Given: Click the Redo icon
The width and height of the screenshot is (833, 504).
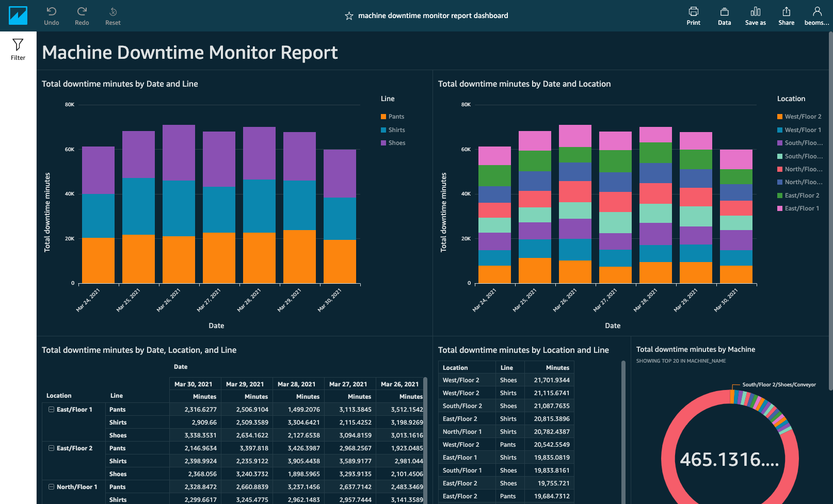Looking at the screenshot, I should tap(82, 15).
